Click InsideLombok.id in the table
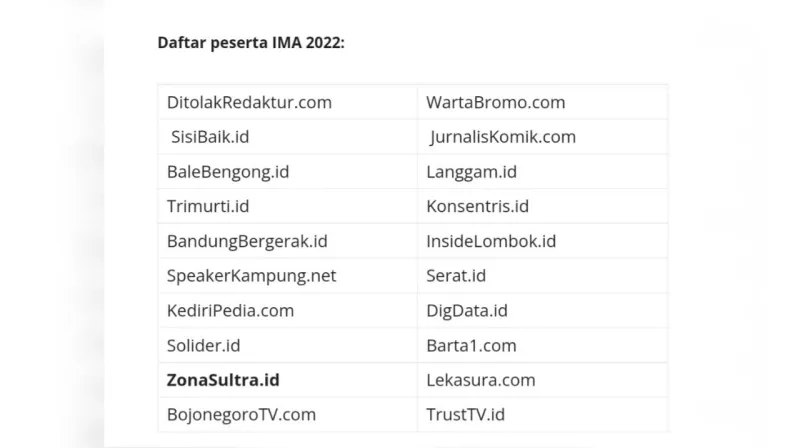This screenshot has height=448, width=800. (x=491, y=241)
